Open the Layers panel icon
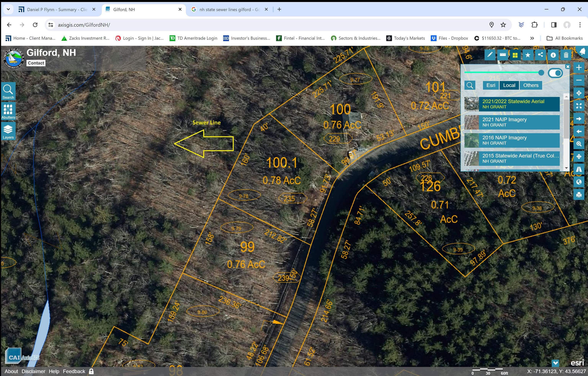The image size is (588, 376). click(8, 131)
